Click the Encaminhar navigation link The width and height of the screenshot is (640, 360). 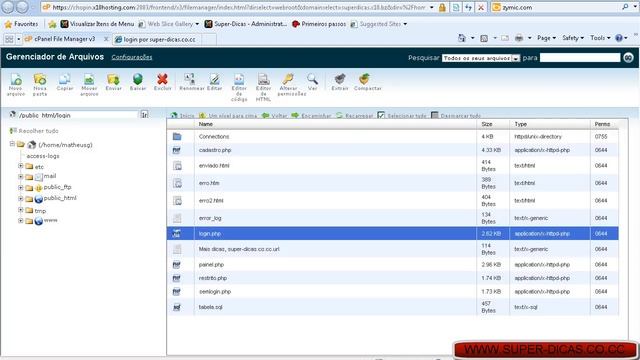pos(311,116)
